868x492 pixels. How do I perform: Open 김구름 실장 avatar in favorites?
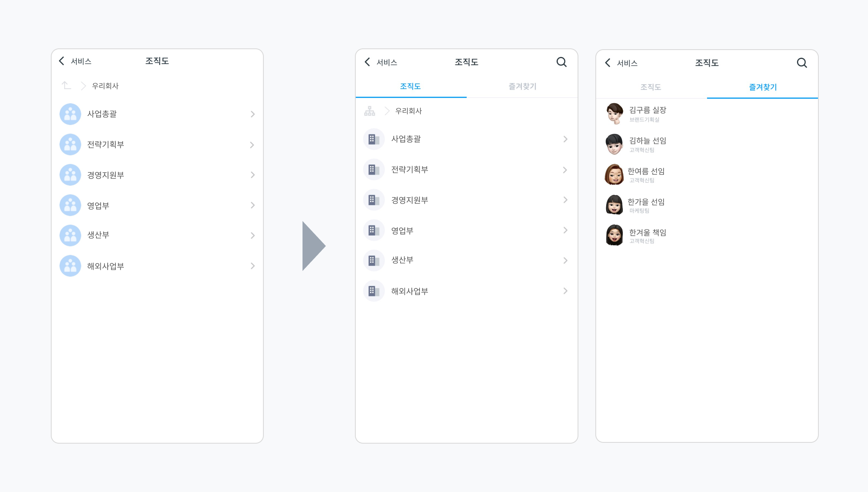(614, 114)
